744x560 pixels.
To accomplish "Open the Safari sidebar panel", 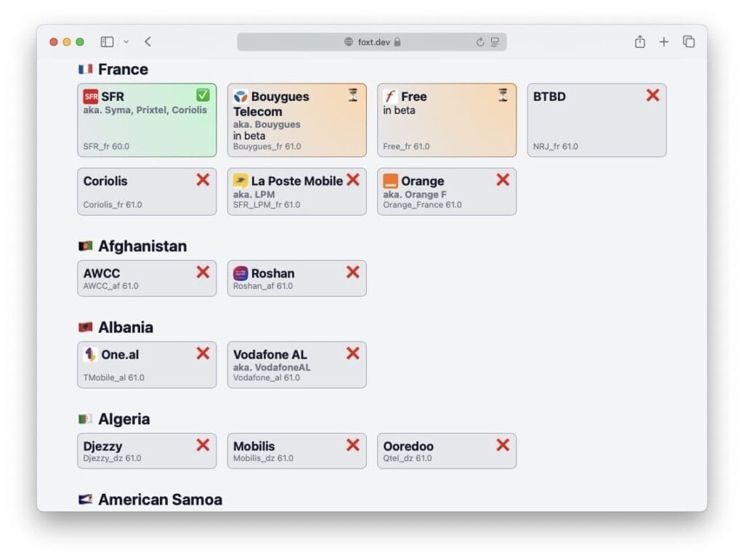I will (106, 41).
